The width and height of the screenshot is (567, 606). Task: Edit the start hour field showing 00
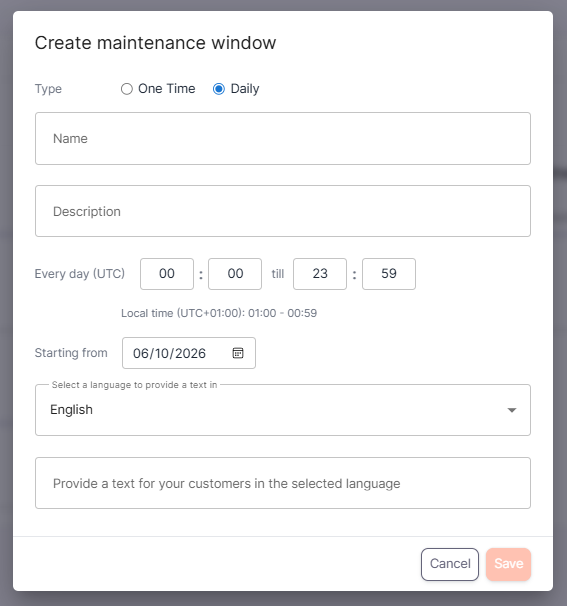point(167,274)
